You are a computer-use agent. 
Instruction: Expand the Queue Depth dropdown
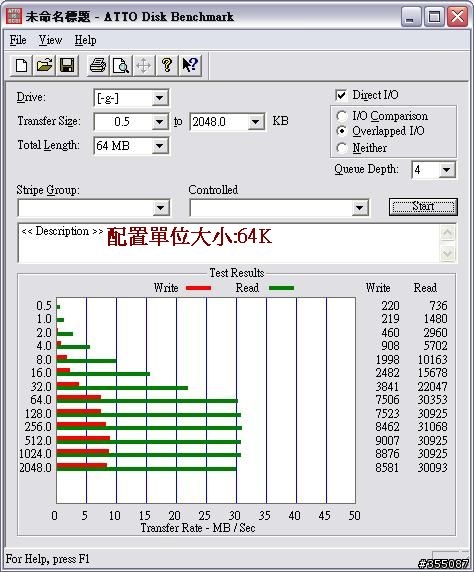(x=447, y=170)
